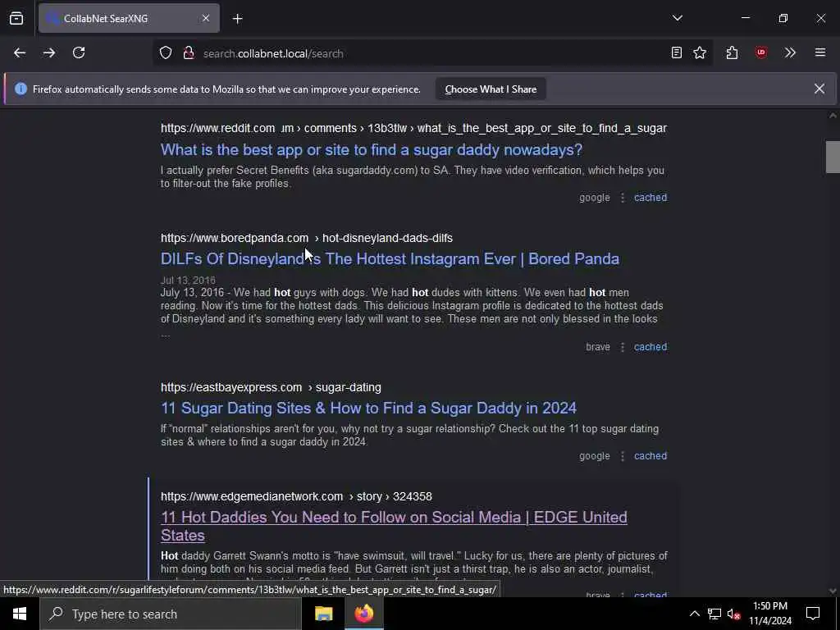Open Firefox View tab overview icon
The image size is (840, 630).
[x=16, y=19]
